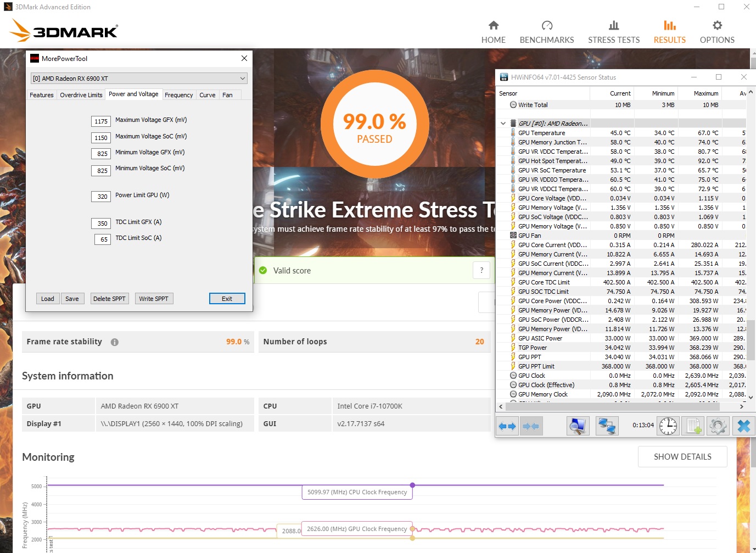The image size is (756, 553).
Task: Click HWiNFO horizontal scrollbar right arrow
Action: (x=742, y=406)
